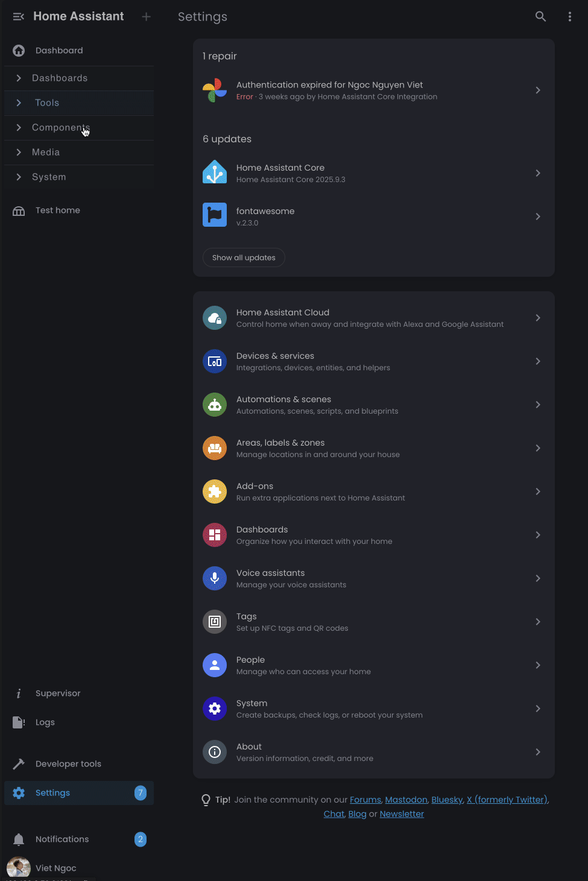The height and width of the screenshot is (881, 588).
Task: Click the Notifications bell icon
Action: (19, 839)
